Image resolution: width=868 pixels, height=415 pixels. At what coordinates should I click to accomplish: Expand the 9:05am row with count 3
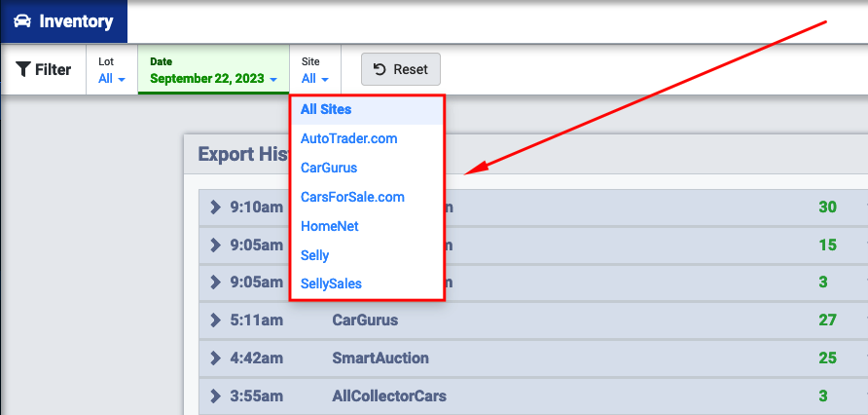tap(215, 282)
